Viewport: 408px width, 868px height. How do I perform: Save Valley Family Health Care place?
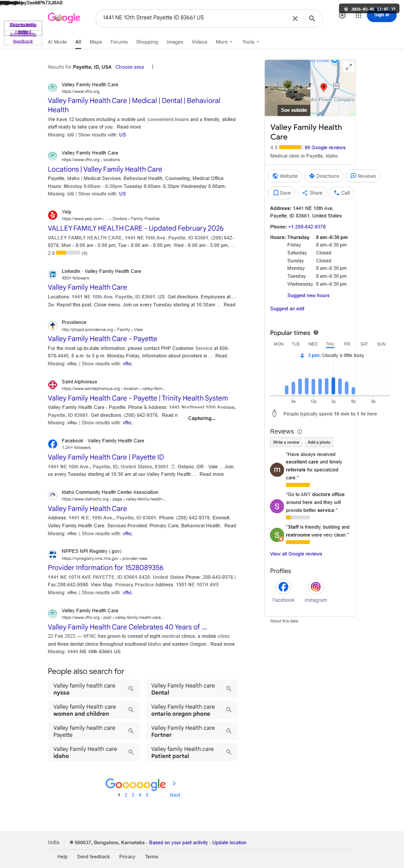pos(281,193)
